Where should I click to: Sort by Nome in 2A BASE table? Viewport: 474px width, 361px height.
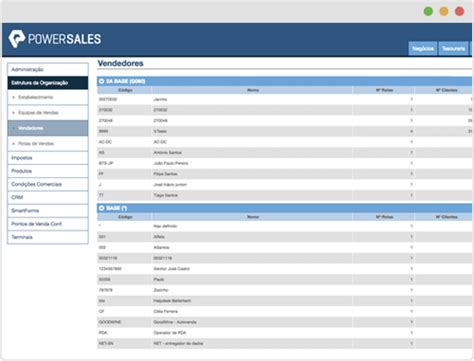253,90
